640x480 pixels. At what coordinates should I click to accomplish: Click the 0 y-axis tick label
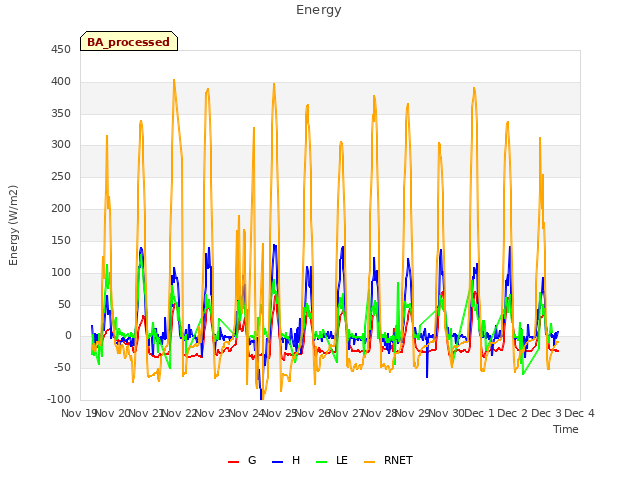(x=68, y=336)
